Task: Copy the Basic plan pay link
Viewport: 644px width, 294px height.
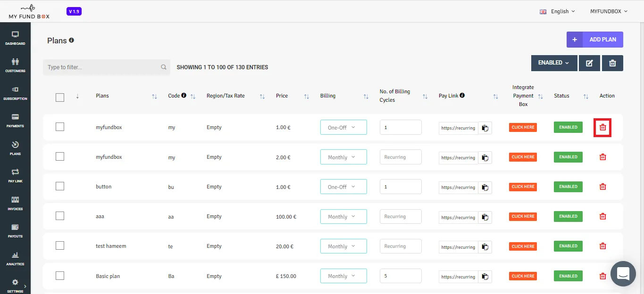Action: coord(485,277)
